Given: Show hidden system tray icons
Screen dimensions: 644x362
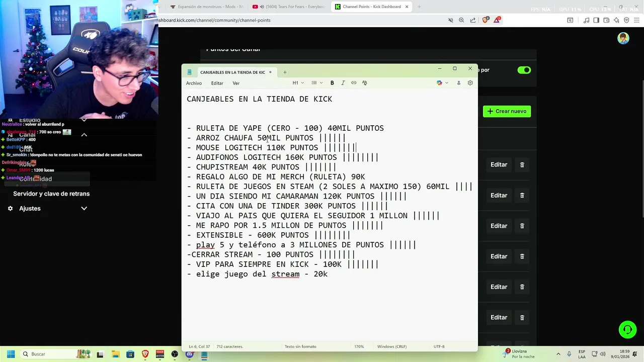Looking at the screenshot, I should tap(559, 354).
